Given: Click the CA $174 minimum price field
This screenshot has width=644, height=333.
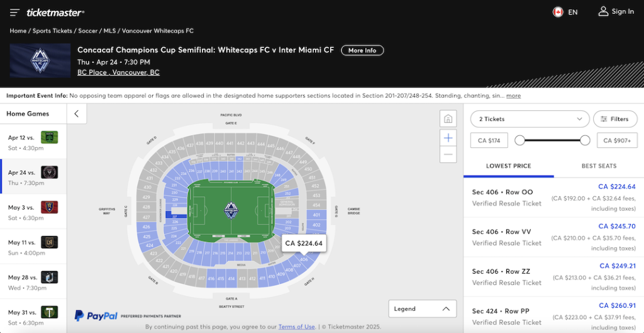Looking at the screenshot, I should click(x=489, y=140).
